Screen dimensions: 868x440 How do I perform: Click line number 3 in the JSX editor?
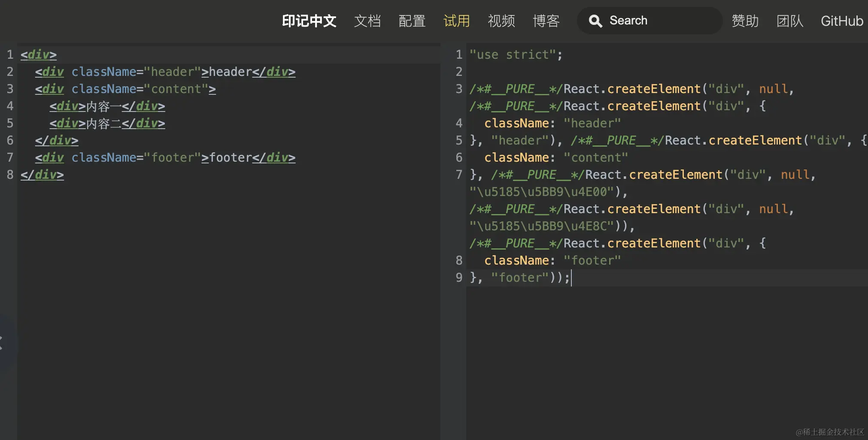pos(10,89)
